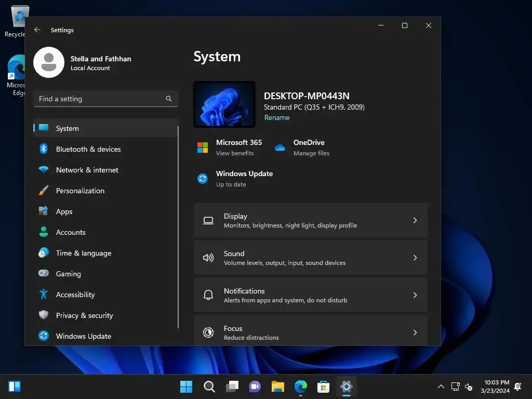Image resolution: width=532 pixels, height=399 pixels.
Task: Click the Personalization paintbrush icon
Action: click(x=44, y=190)
